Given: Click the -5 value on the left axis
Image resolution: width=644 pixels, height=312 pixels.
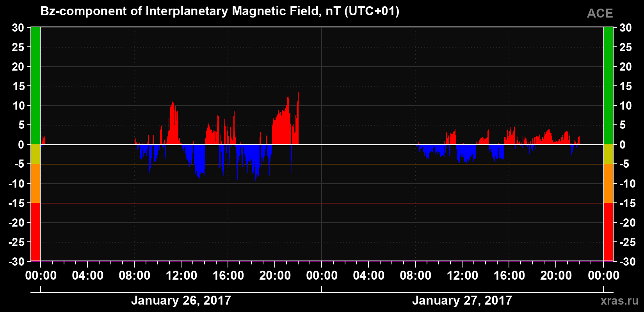Looking at the screenshot, I should point(20,164).
